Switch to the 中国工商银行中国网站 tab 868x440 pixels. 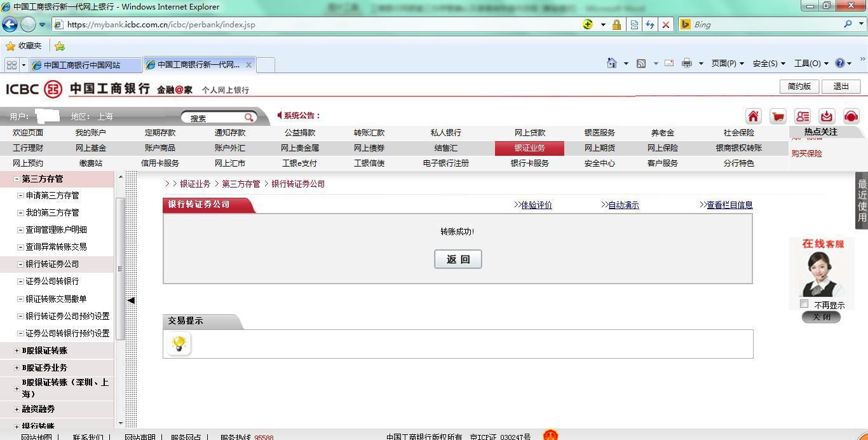[x=86, y=65]
